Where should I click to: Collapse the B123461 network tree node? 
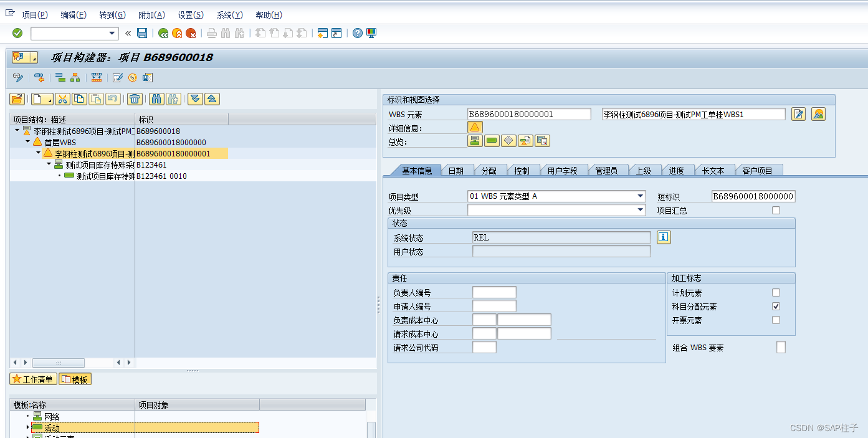49,164
